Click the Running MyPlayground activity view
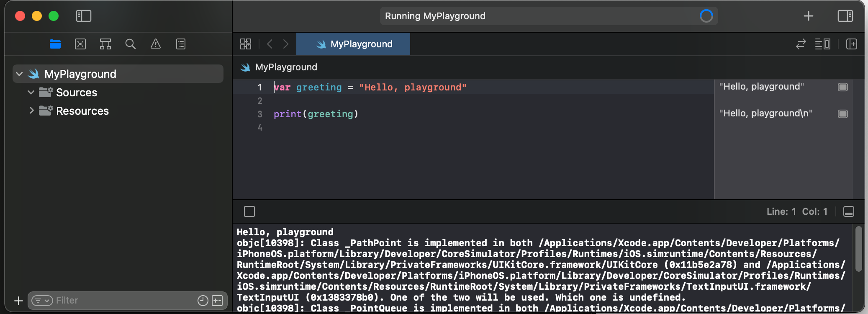 [549, 16]
